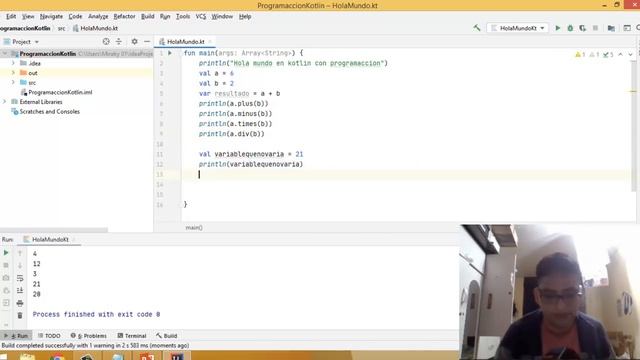Run HolaMundoKt with the green play icon

pos(558,28)
